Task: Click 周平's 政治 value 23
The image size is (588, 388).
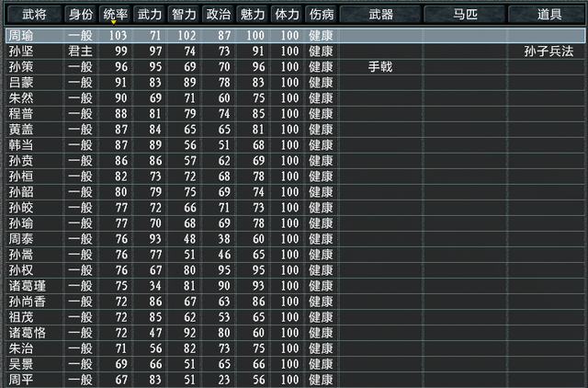Action: (224, 380)
